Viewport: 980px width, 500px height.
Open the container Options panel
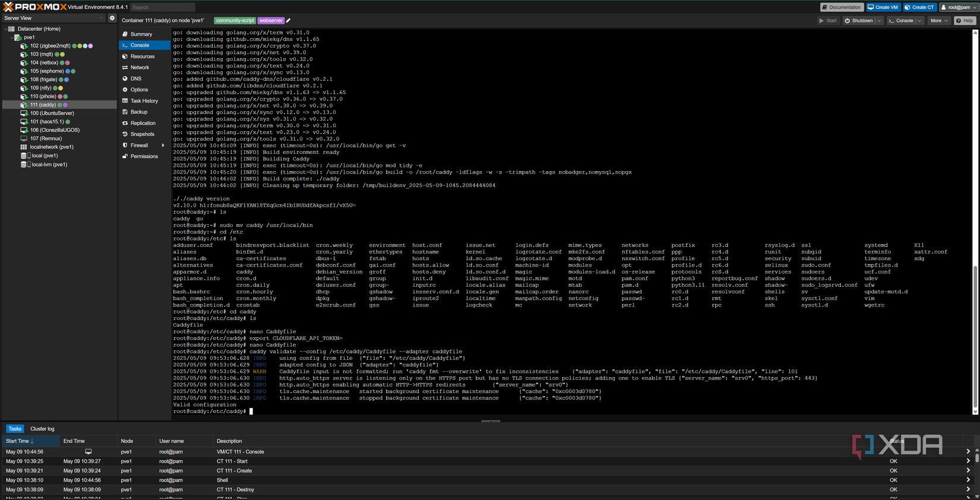coord(144,90)
